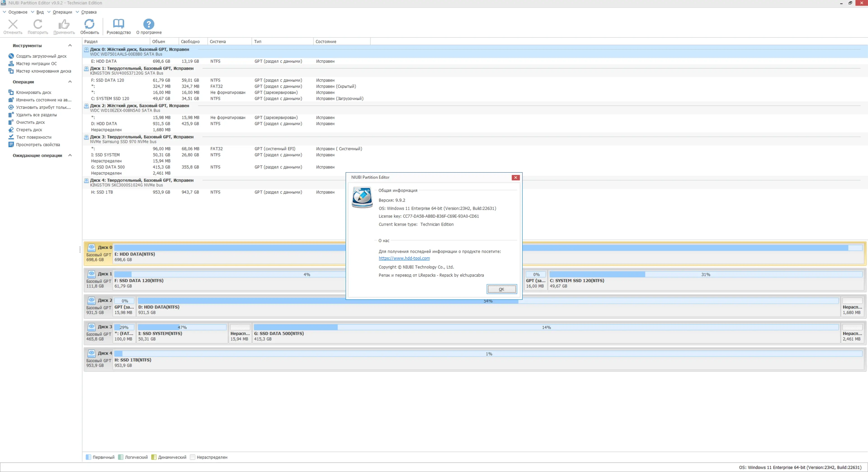
Task: Close the NIUBI Partition Editor dialog
Action: click(x=515, y=177)
